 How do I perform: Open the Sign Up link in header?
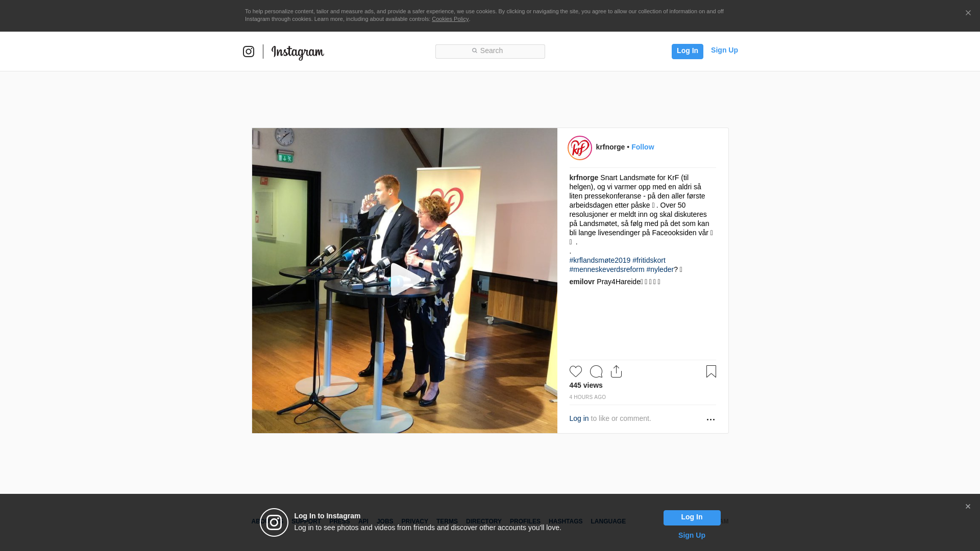pos(724,50)
